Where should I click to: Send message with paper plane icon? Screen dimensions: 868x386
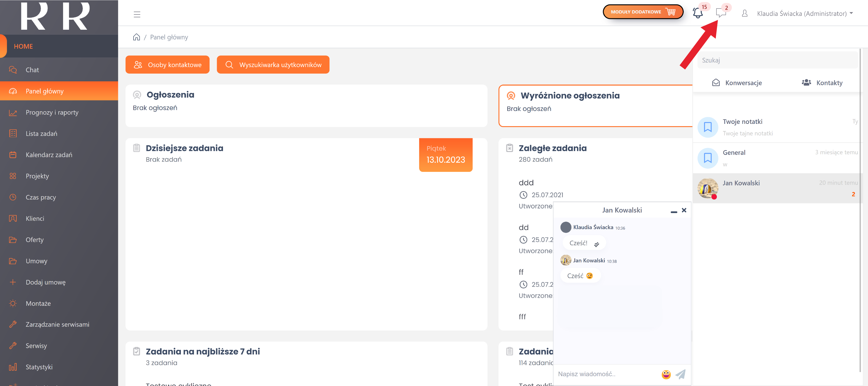tap(681, 374)
